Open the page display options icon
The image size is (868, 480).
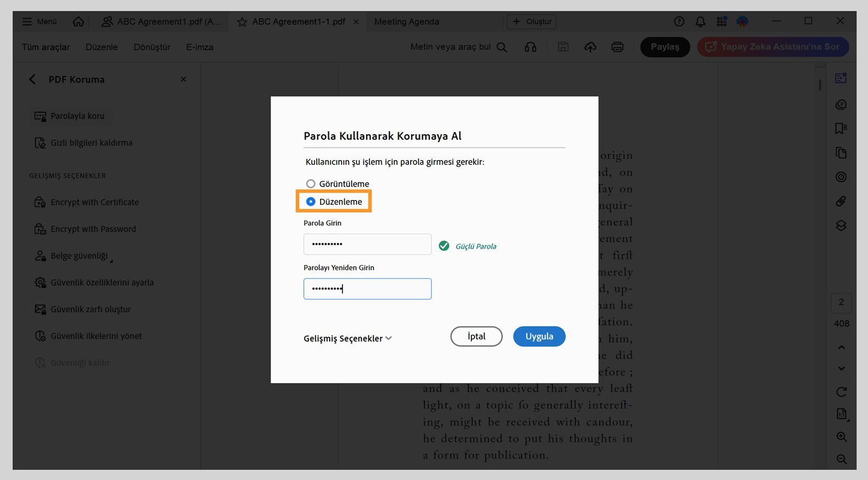[842, 414]
